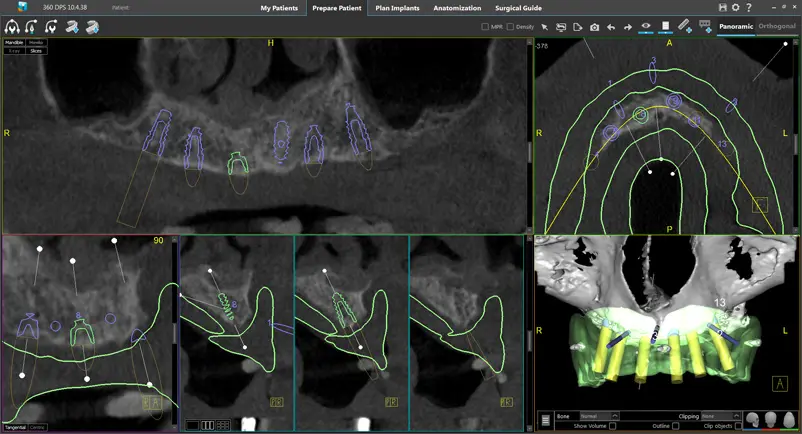Select the draw panoramic curve pen icon
Screen dimensions: 802x434
[31, 27]
